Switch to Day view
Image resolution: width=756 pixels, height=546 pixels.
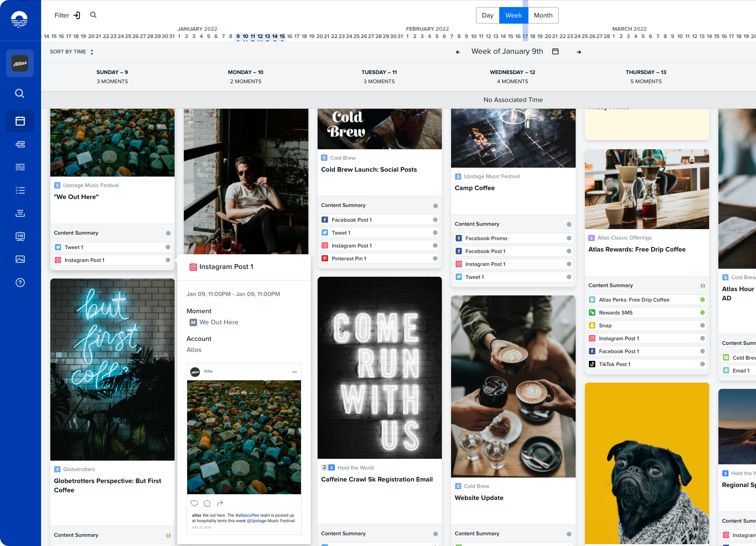pyautogui.click(x=487, y=15)
